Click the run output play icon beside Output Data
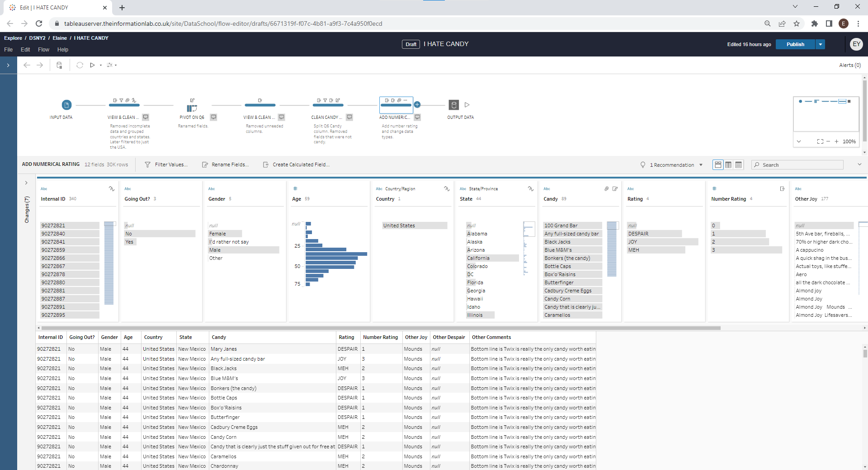This screenshot has width=868, height=470. [x=467, y=105]
